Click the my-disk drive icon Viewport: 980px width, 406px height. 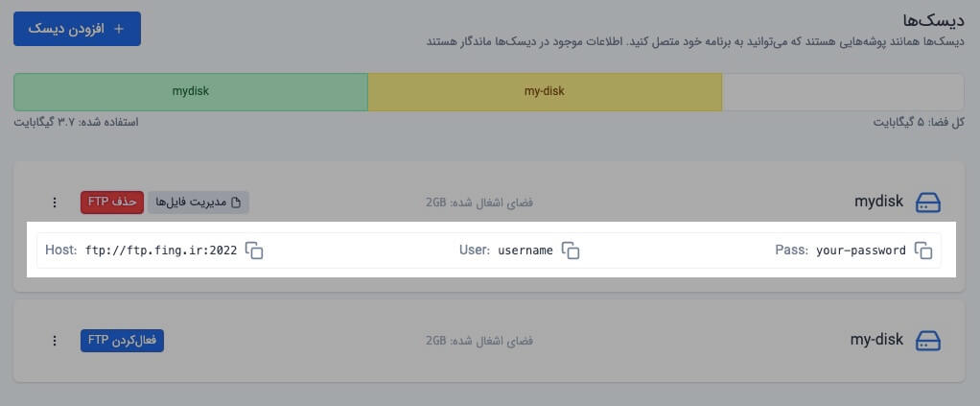pos(928,341)
